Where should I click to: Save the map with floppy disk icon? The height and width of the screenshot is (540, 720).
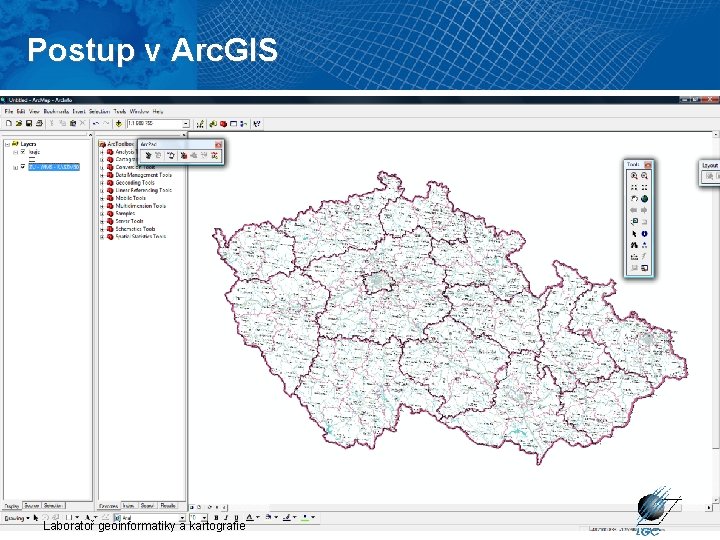(x=29, y=124)
